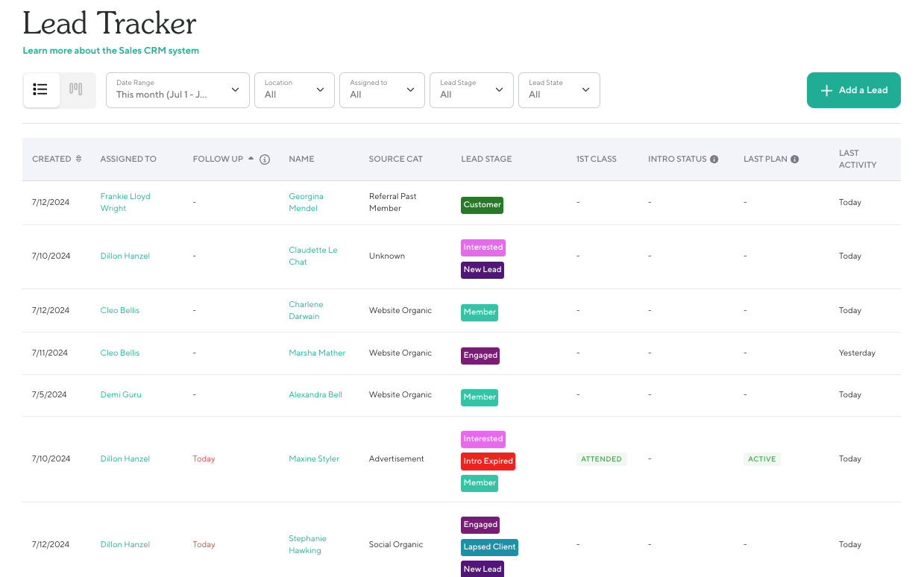Image resolution: width=924 pixels, height=577 pixels.
Task: Click plus icon in Add a Lead
Action: tap(826, 90)
